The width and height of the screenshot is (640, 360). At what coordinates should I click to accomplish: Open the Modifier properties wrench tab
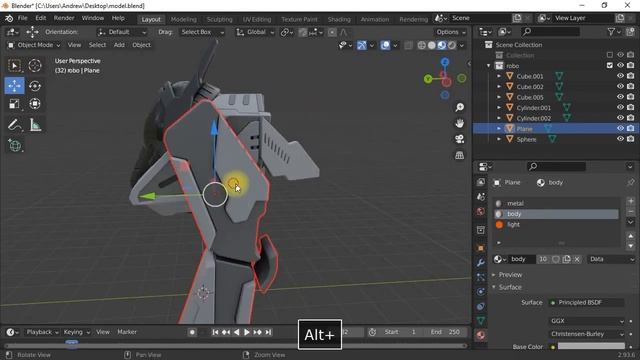pyautogui.click(x=481, y=262)
